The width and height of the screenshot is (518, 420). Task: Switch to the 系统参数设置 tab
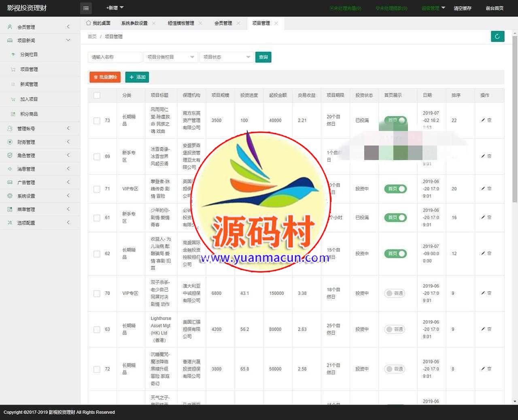tap(134, 23)
